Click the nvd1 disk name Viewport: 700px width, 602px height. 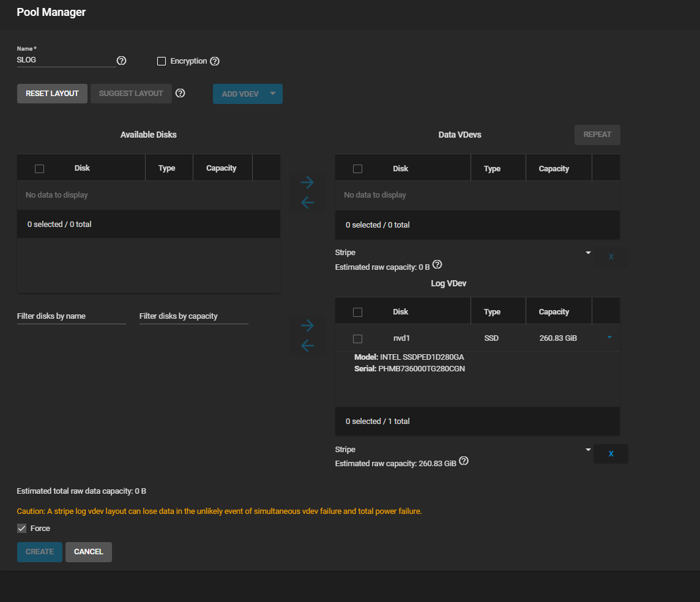click(401, 338)
